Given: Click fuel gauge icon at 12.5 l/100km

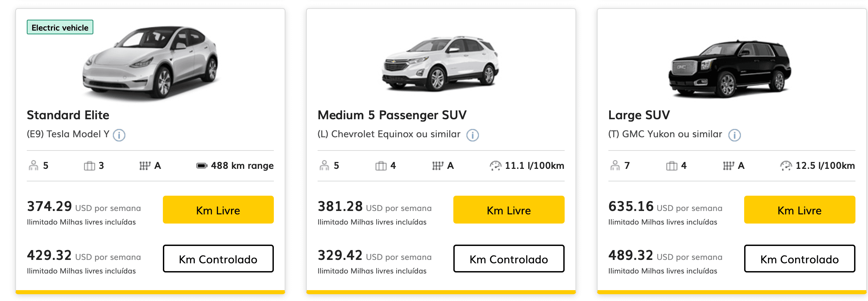Looking at the screenshot, I should click(786, 166).
